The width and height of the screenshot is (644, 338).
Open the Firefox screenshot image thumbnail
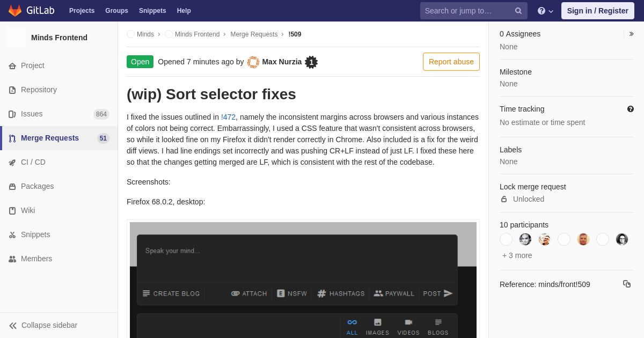tap(303, 280)
